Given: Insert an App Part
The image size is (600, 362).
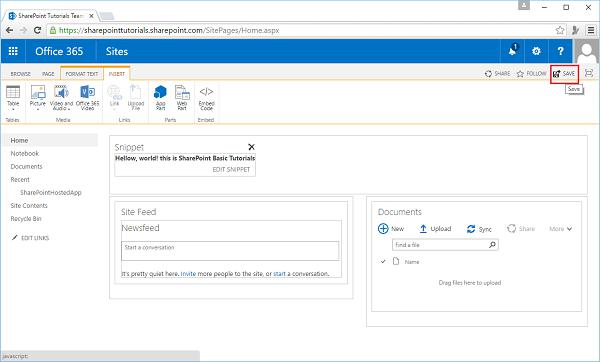Looking at the screenshot, I should pyautogui.click(x=160, y=98).
